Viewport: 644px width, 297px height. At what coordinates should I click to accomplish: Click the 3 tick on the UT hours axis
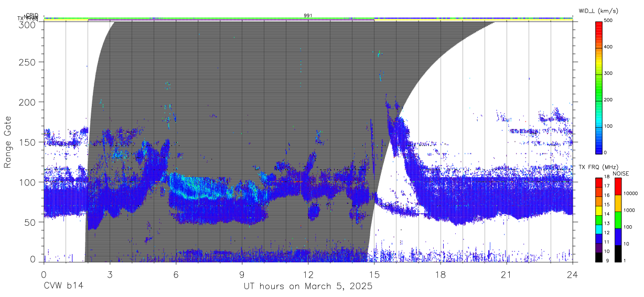coord(110,274)
